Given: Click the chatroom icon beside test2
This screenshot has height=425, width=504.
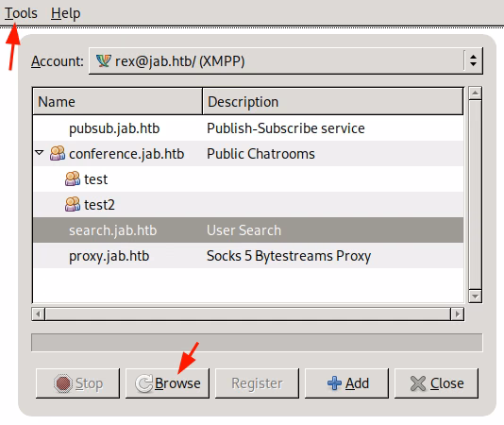Looking at the screenshot, I should (73, 204).
